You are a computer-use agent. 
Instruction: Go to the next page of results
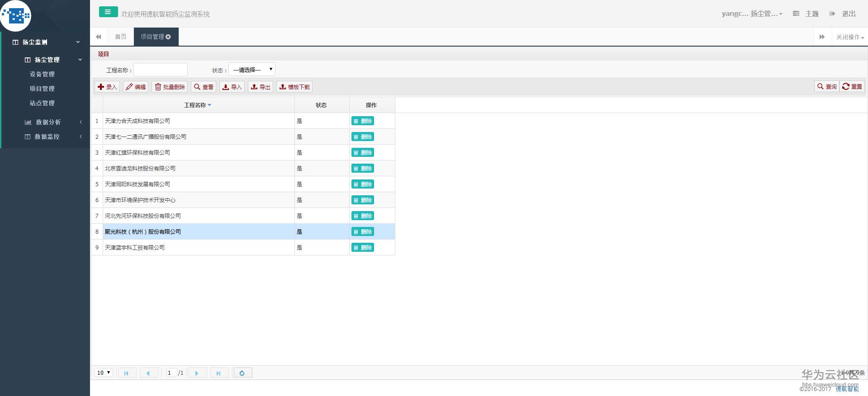click(197, 373)
